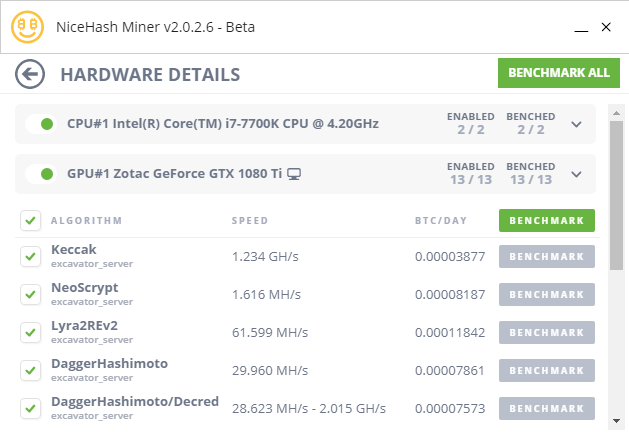This screenshot has width=629, height=439.
Task: Click the scrollbar down arrow
Action: click(617, 420)
